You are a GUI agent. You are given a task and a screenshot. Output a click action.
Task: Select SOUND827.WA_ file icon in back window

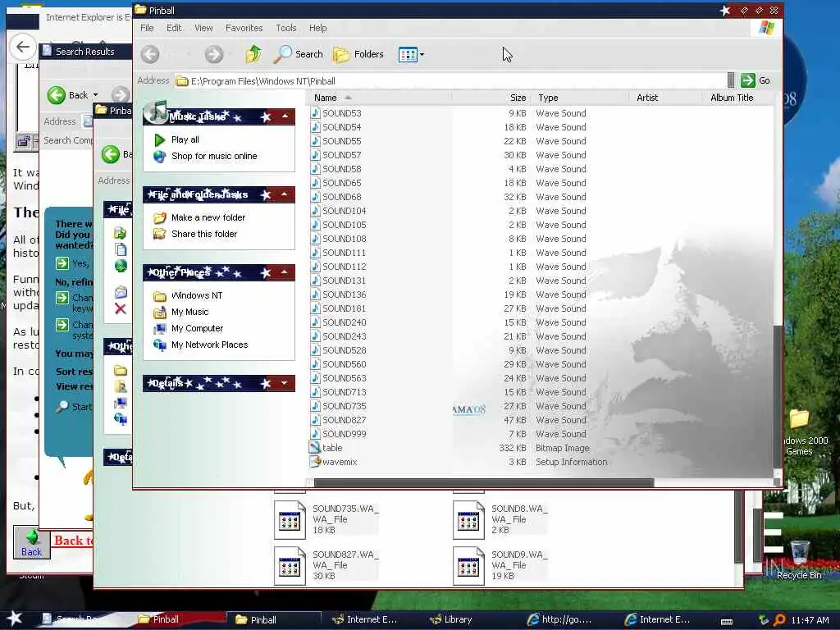click(x=290, y=565)
